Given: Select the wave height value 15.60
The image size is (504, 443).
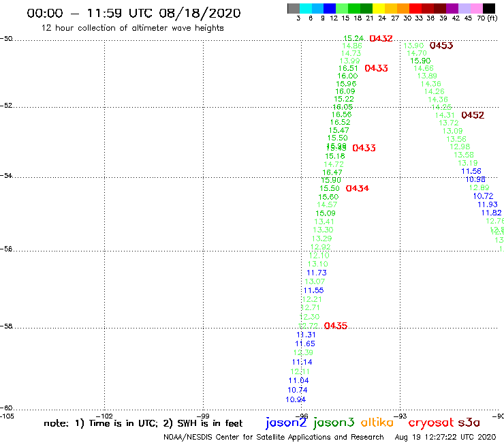Looking at the screenshot, I should pos(328,197).
